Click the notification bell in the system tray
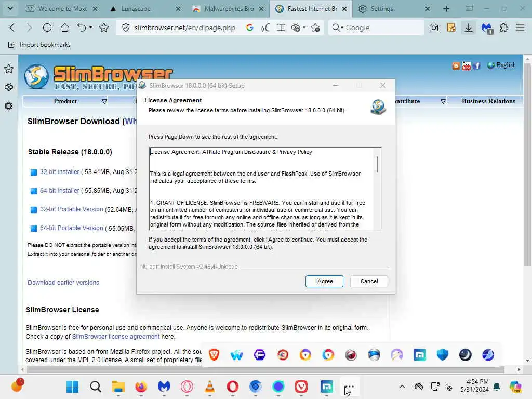 [497, 387]
